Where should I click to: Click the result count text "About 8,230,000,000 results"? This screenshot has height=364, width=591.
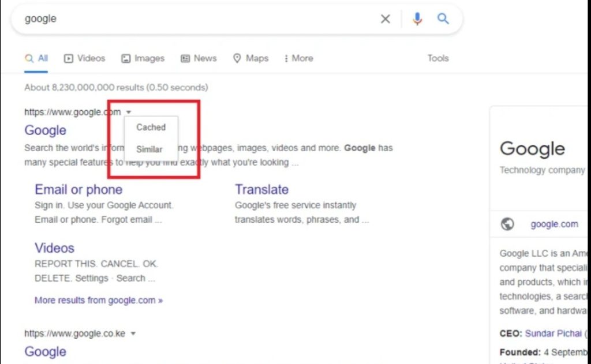point(84,88)
